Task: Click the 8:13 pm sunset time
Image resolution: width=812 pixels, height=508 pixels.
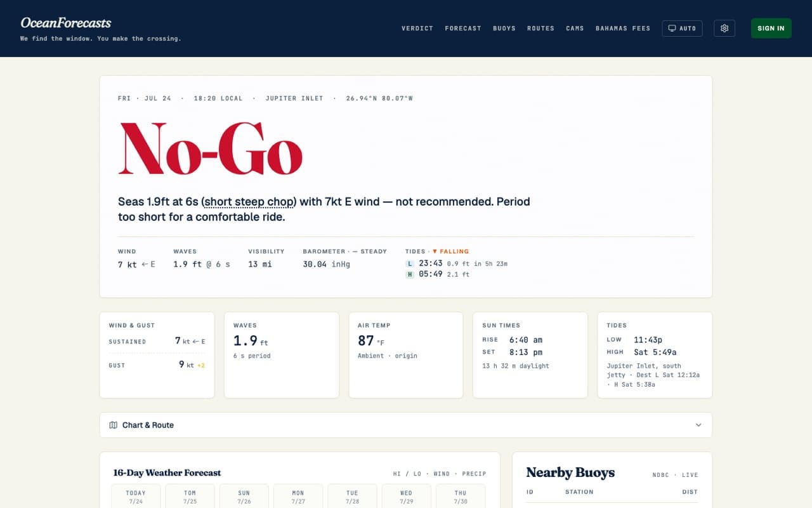Action: coord(526,352)
